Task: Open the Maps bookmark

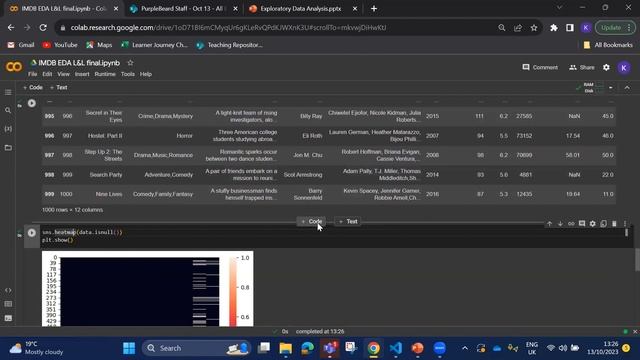Action: coord(99,45)
